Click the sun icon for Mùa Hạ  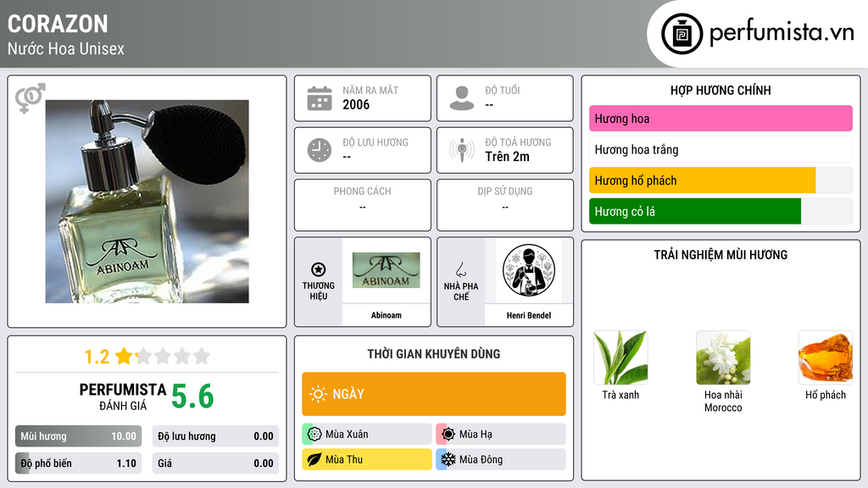click(x=448, y=435)
